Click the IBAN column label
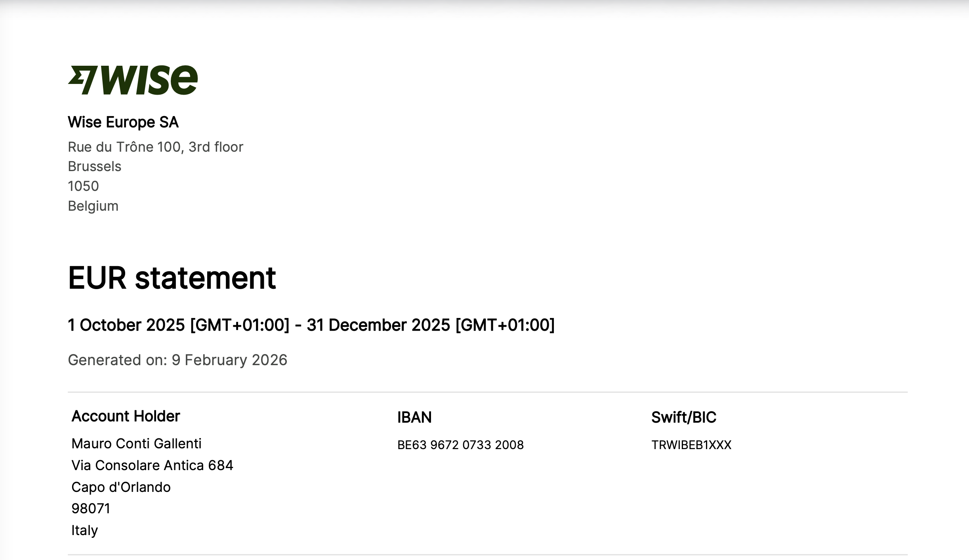 414,417
